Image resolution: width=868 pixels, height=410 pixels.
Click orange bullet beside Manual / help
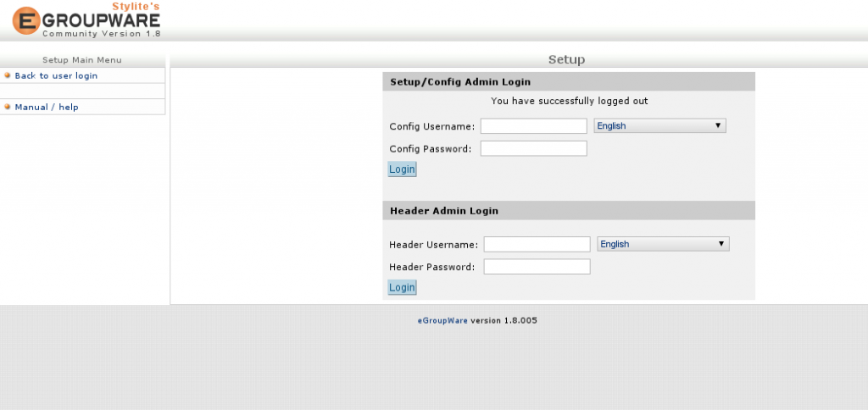(7, 107)
